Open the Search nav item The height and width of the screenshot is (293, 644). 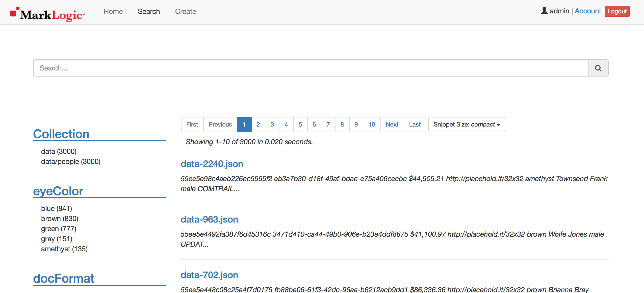pyautogui.click(x=149, y=11)
